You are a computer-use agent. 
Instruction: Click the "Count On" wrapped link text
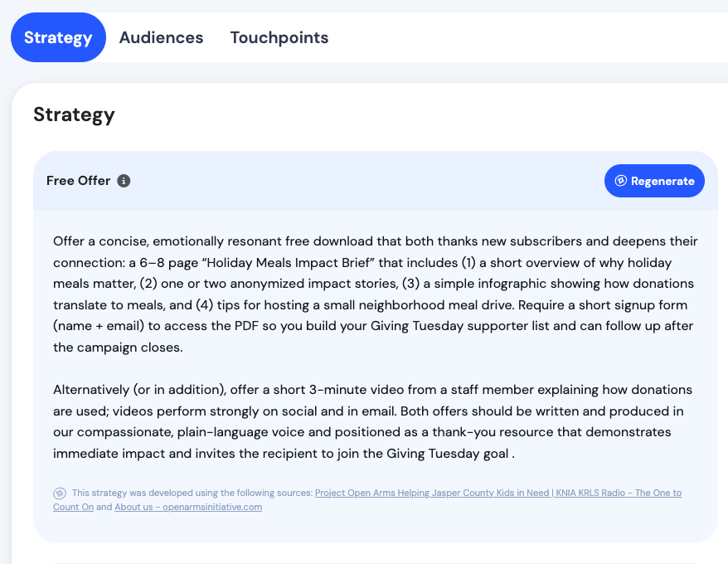tap(73, 507)
